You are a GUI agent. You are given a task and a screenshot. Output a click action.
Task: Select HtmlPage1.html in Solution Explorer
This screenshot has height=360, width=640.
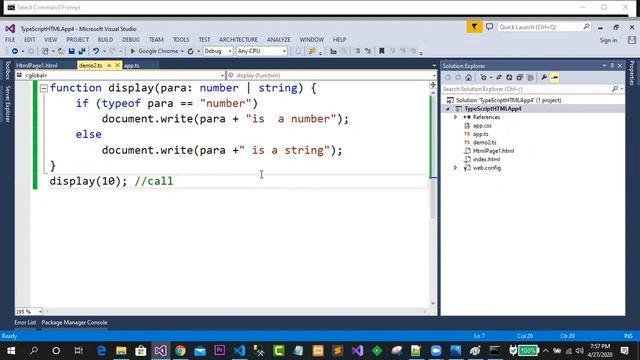[493, 151]
